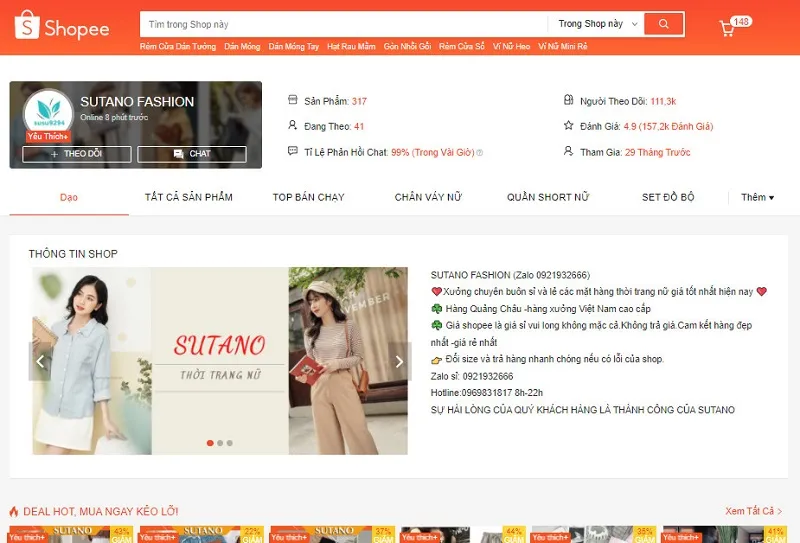Click the SUTANO FASHION shop name
This screenshot has width=800, height=543.
(x=137, y=102)
